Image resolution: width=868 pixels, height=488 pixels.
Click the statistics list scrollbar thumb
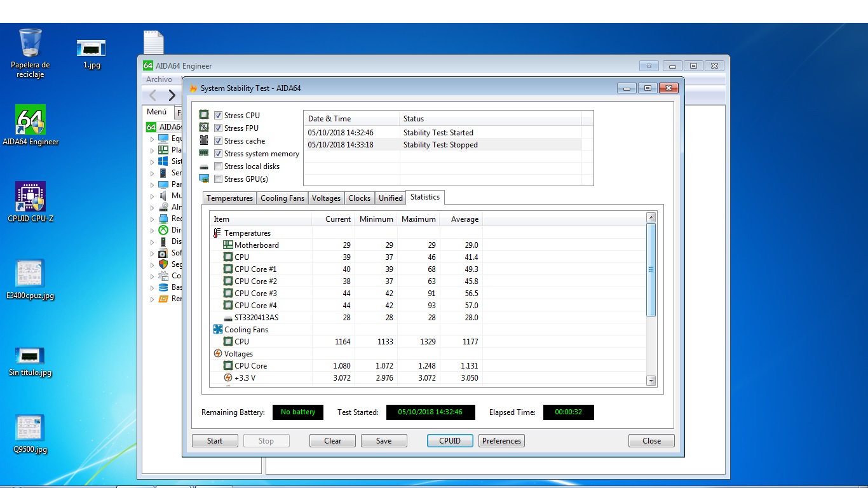651,269
